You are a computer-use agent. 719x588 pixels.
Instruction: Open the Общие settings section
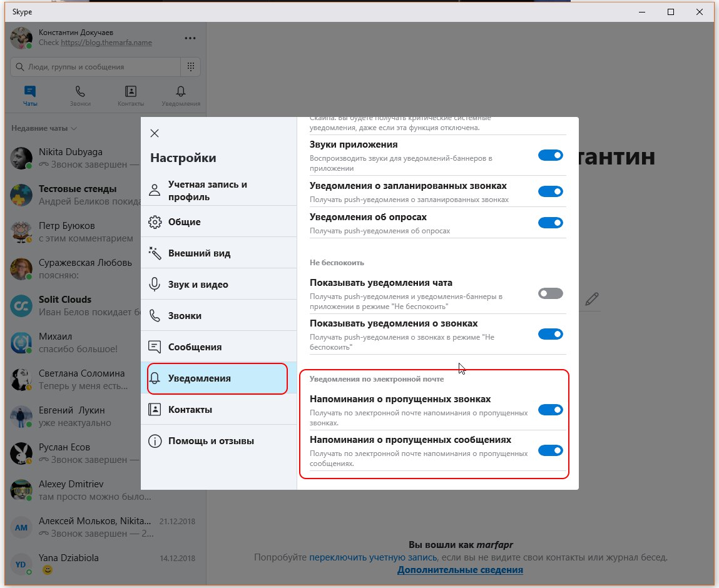point(219,222)
